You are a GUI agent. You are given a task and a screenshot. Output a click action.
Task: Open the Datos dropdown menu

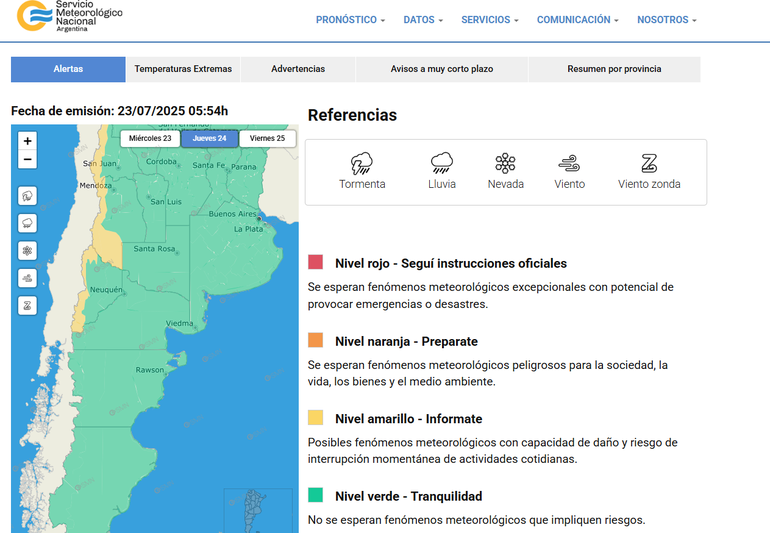click(423, 20)
